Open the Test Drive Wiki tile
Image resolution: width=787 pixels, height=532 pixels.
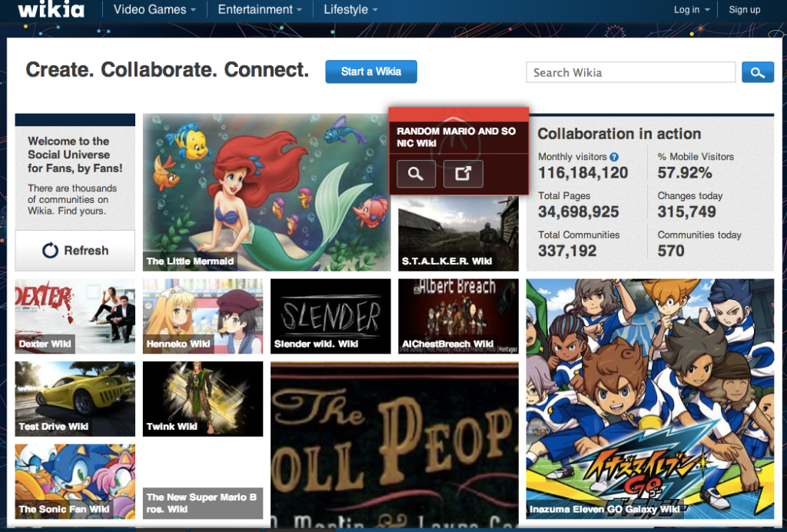75,398
